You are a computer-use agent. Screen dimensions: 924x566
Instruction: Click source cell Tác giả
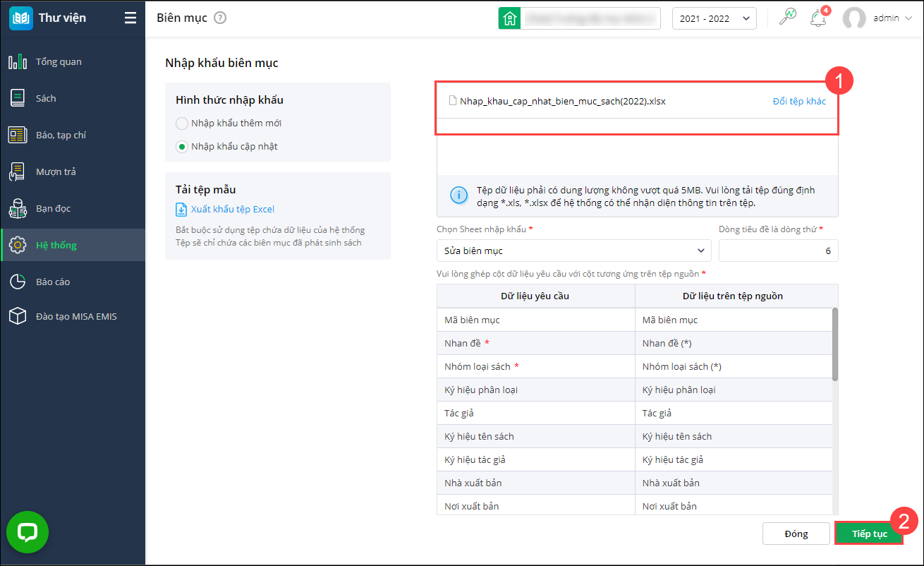pyautogui.click(x=734, y=413)
